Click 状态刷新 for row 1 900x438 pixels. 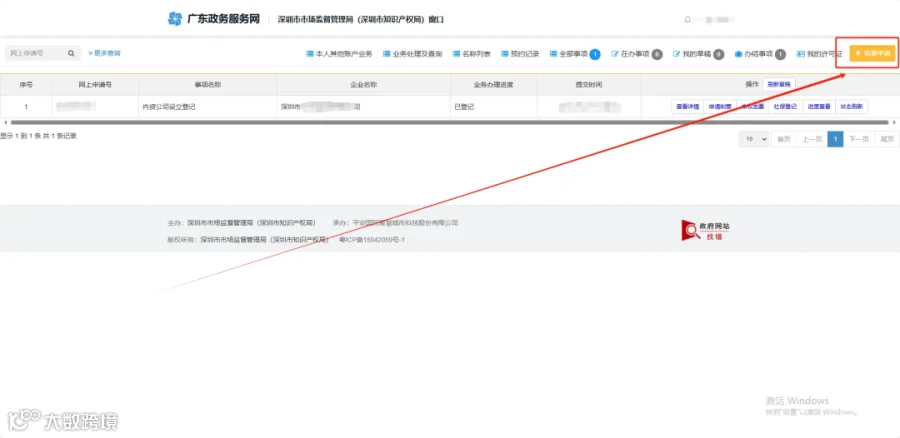pos(851,107)
